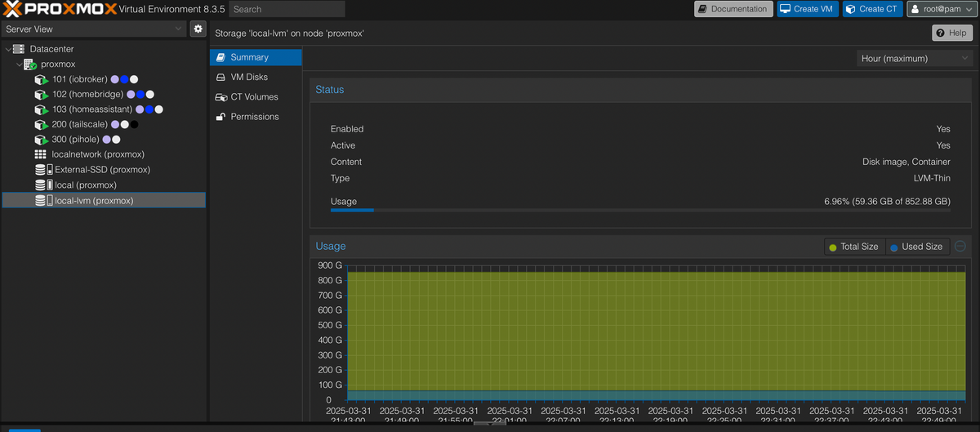The height and width of the screenshot is (432, 980).
Task: Click container icon for 200 tailscale
Action: click(42, 125)
